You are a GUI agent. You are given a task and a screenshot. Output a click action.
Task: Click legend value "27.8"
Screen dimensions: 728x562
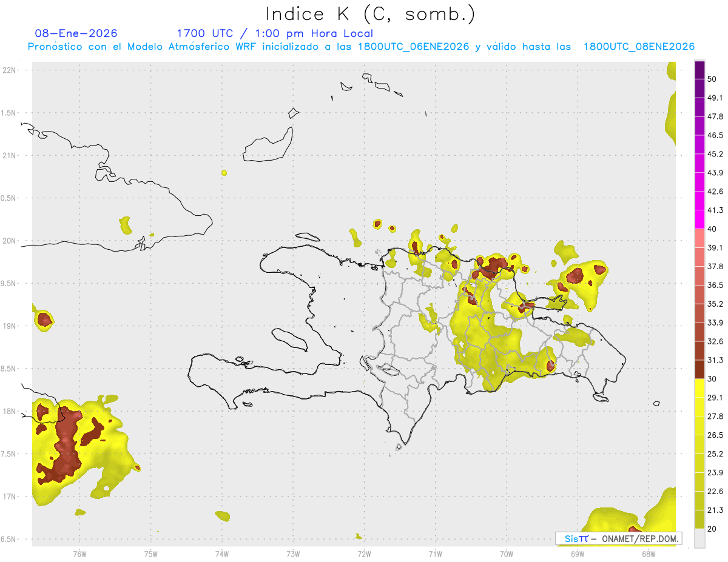coord(715,416)
